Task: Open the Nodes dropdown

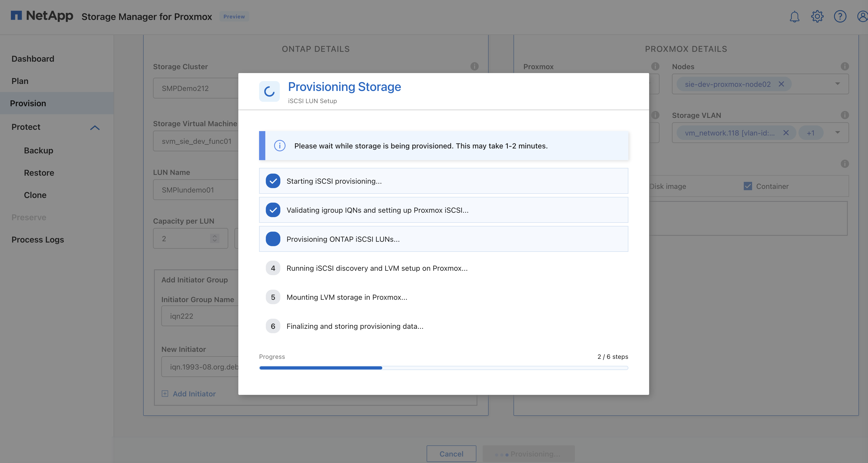Action: (838, 84)
